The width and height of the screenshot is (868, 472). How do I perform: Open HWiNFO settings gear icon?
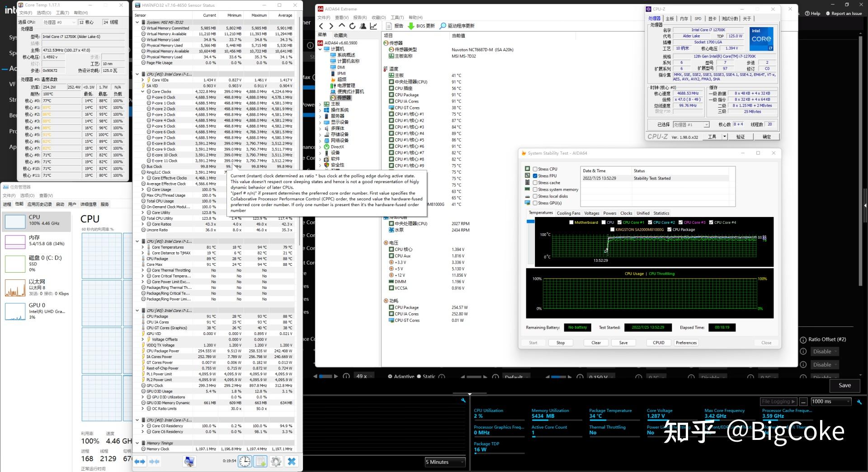(x=276, y=461)
